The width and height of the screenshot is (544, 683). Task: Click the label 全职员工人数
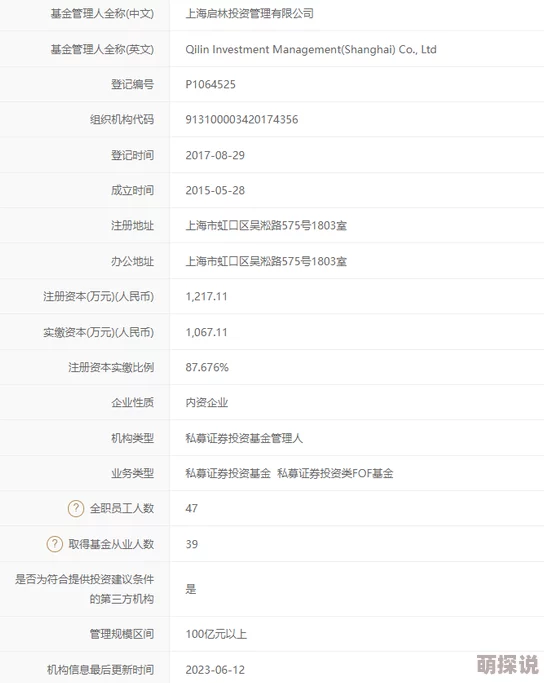pyautogui.click(x=122, y=509)
